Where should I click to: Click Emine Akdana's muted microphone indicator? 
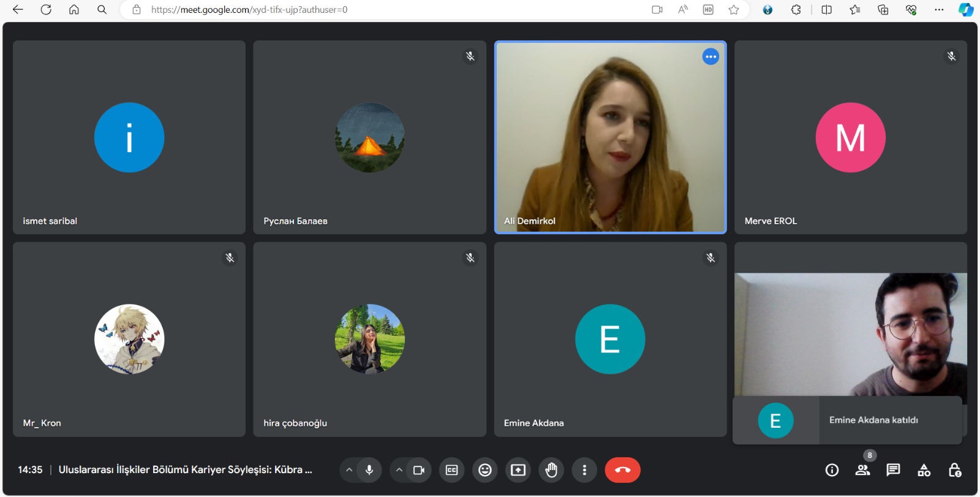[710, 258]
